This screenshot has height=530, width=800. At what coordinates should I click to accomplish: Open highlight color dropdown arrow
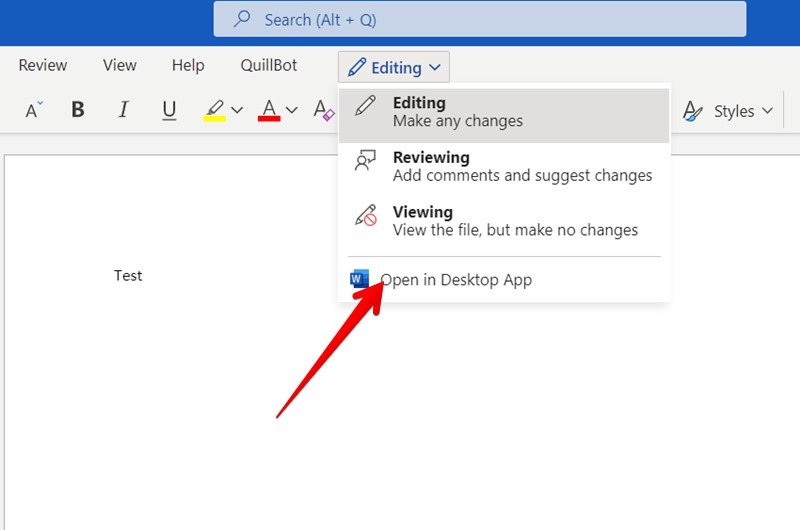(x=237, y=110)
